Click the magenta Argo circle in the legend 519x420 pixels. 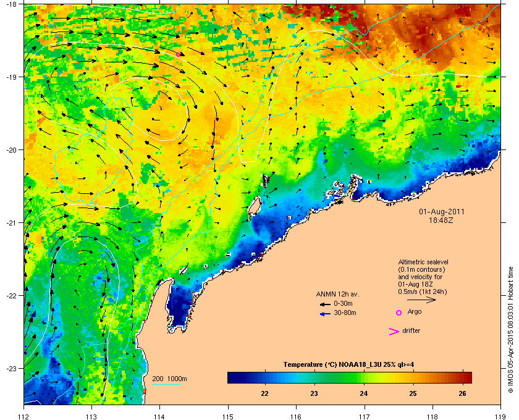coord(399,313)
